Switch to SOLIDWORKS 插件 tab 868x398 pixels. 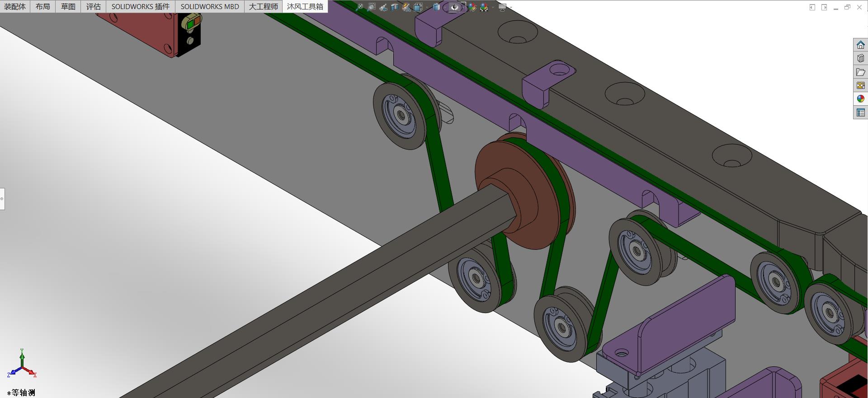pos(141,6)
